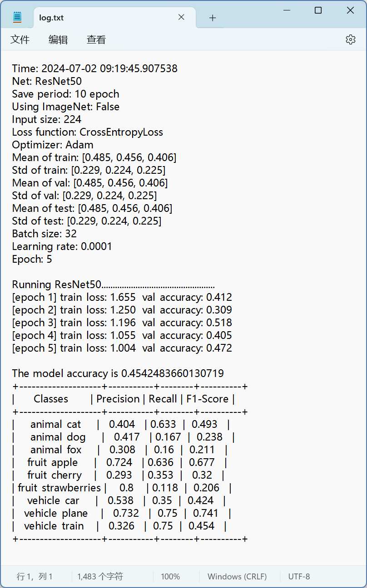Open the 查看 menu
The width and height of the screenshot is (367, 588).
(x=96, y=39)
